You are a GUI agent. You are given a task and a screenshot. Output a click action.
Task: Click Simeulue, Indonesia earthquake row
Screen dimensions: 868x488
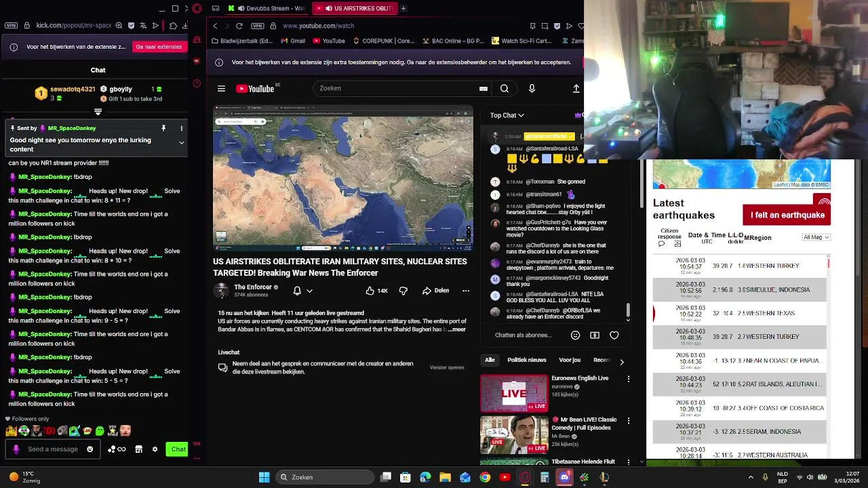[739, 289]
